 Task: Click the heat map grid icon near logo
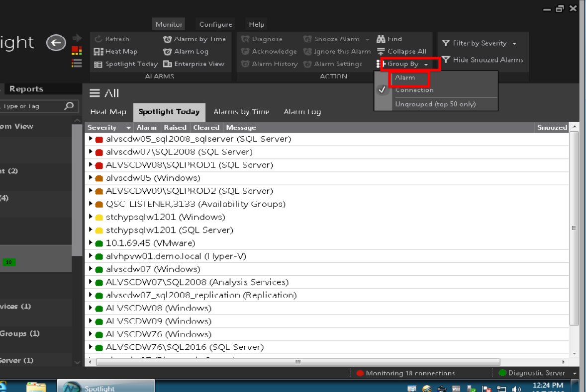77,50
